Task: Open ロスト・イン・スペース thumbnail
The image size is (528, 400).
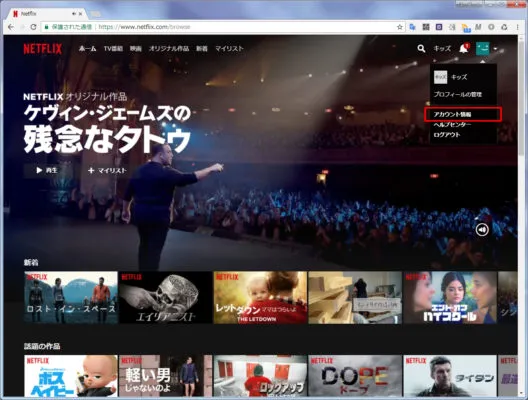Action: pyautogui.click(x=71, y=298)
